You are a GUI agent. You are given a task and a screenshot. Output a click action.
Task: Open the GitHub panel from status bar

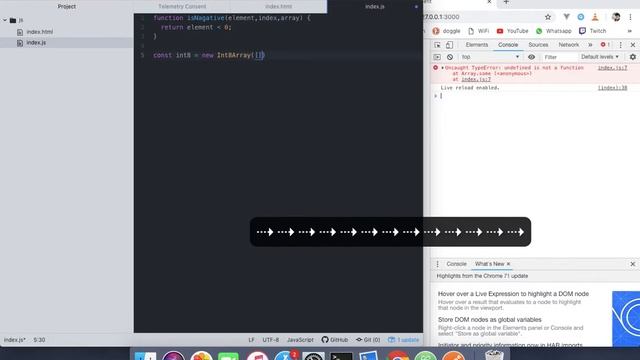(335, 340)
